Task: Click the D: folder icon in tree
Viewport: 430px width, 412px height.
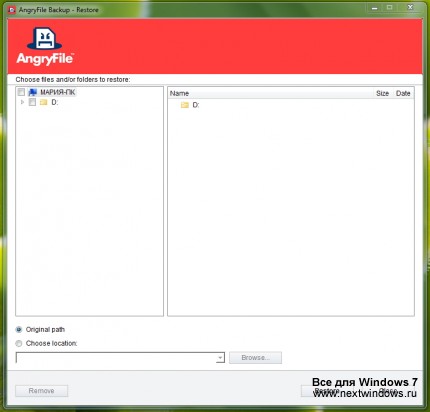Action: [44, 102]
